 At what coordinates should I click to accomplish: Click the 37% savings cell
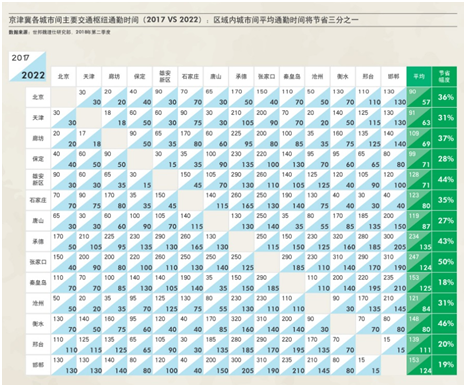pyautogui.click(x=444, y=138)
